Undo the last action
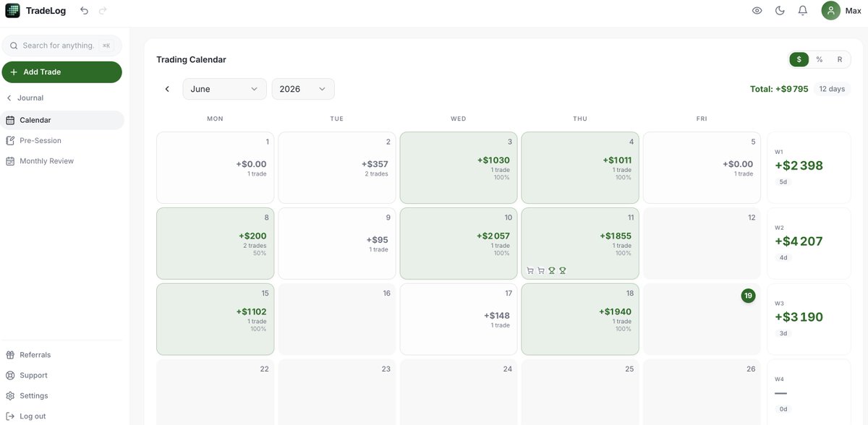Image resolution: width=868 pixels, height=425 pixels. (x=85, y=11)
